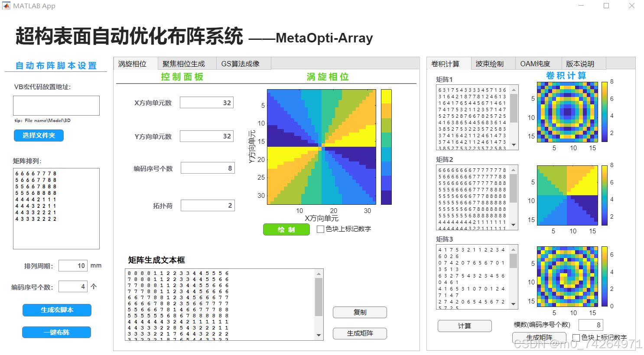
Task: Click the 计算 button
Action: tap(465, 326)
